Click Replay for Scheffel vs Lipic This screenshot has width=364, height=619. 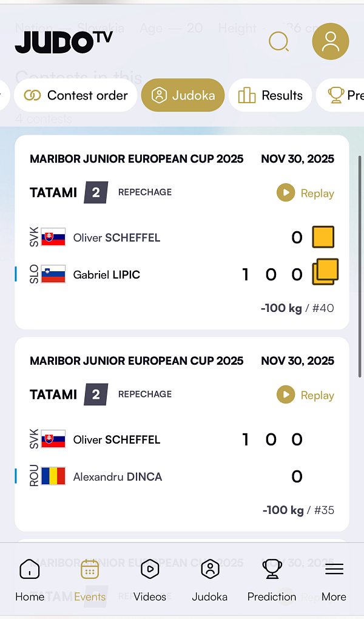(x=306, y=193)
